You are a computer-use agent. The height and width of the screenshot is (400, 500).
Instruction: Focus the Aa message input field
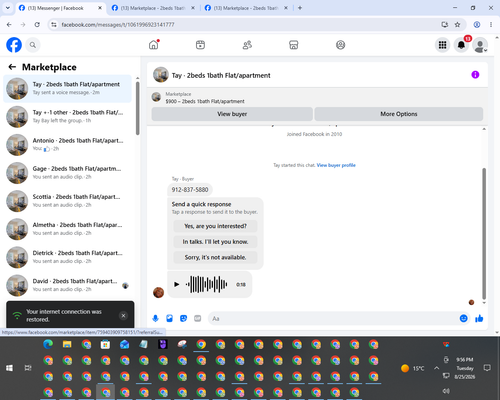(333, 318)
